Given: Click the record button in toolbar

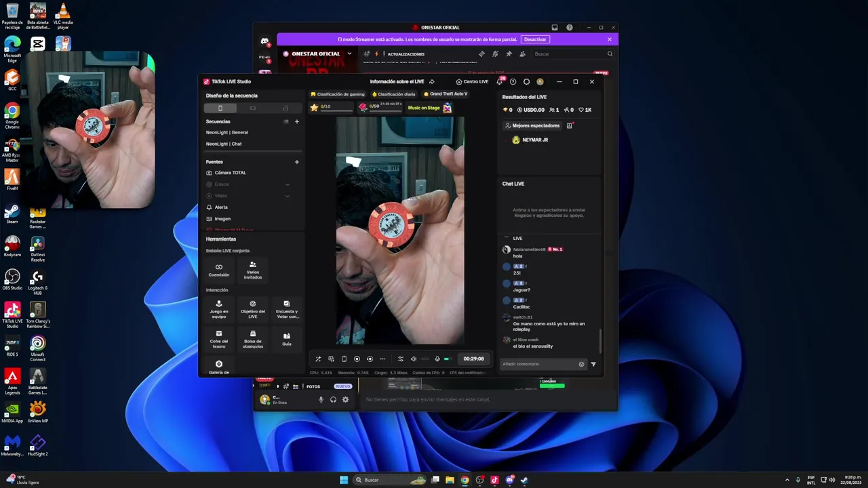Looking at the screenshot, I should 357,359.
